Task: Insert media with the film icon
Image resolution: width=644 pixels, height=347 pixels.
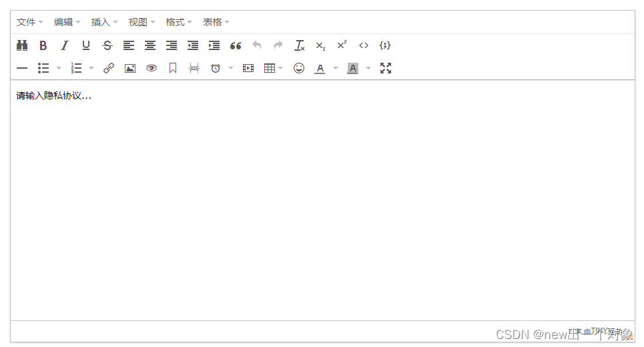Action: click(248, 68)
